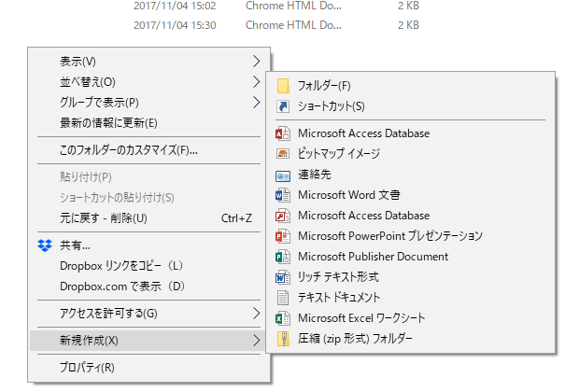This screenshot has height=392, width=579.
Task: Click the Microsoft Publisher Document icon
Action: point(283,257)
